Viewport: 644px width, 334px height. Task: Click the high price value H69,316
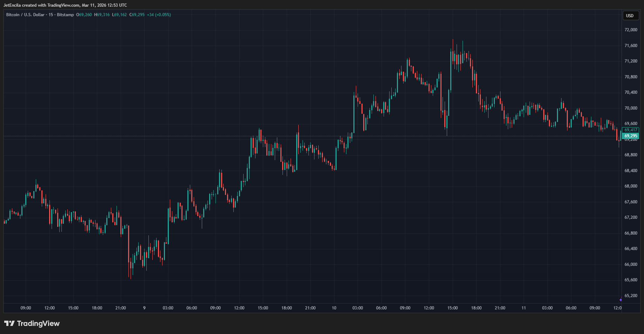pyautogui.click(x=102, y=15)
